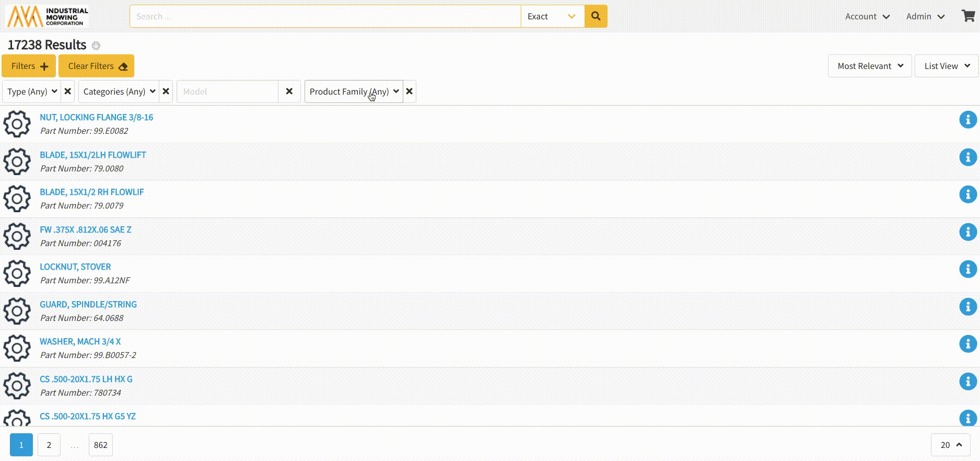Image resolution: width=980 pixels, height=461 pixels.
Task: Clear the Model filter field
Action: [289, 91]
